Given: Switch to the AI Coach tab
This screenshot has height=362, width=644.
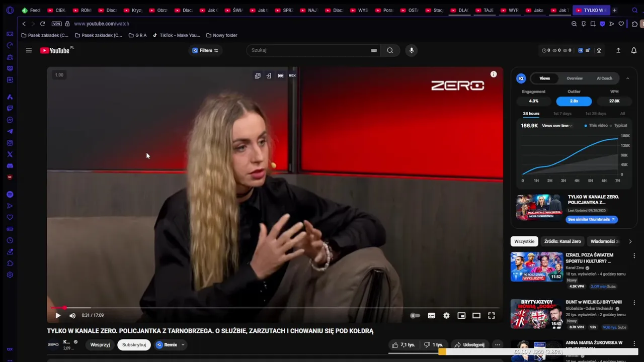Looking at the screenshot, I should [604, 78].
